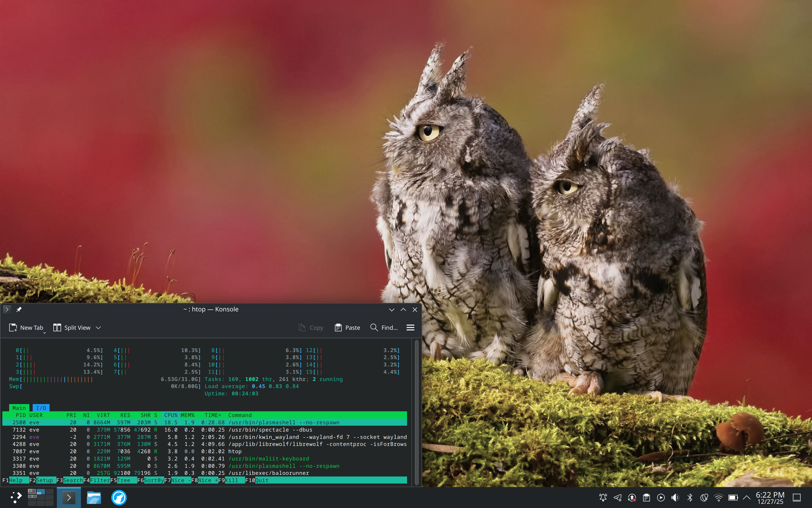Open Find in Konsole toolbar
The width and height of the screenshot is (812, 508).
coord(384,328)
